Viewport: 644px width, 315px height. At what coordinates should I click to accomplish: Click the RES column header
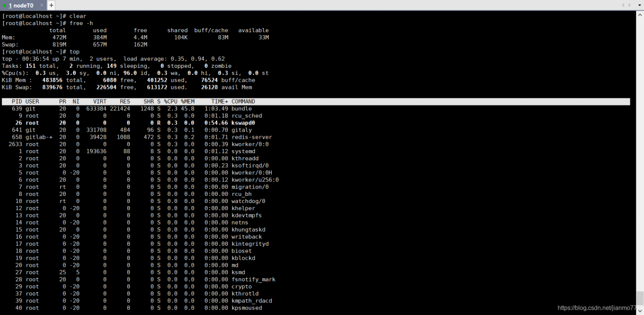[125, 101]
